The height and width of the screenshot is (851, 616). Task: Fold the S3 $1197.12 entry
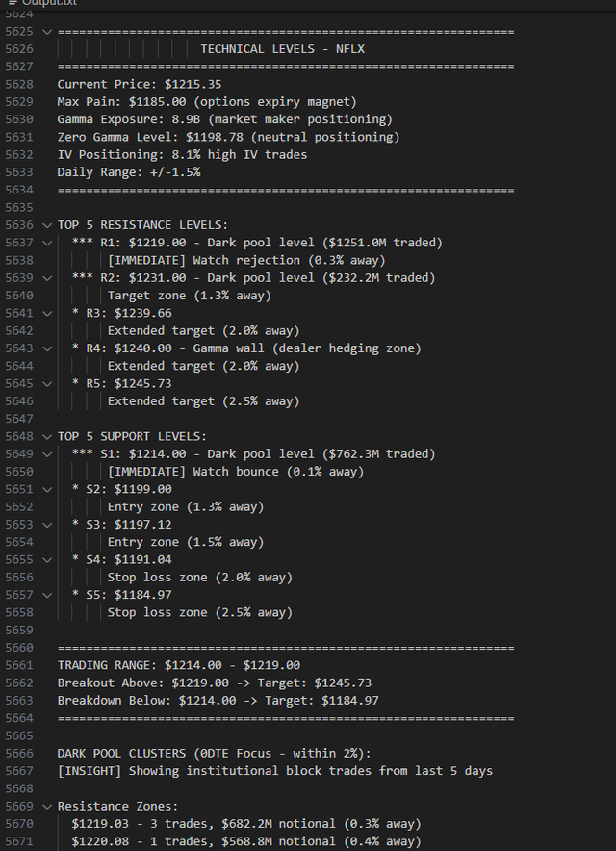point(47,524)
